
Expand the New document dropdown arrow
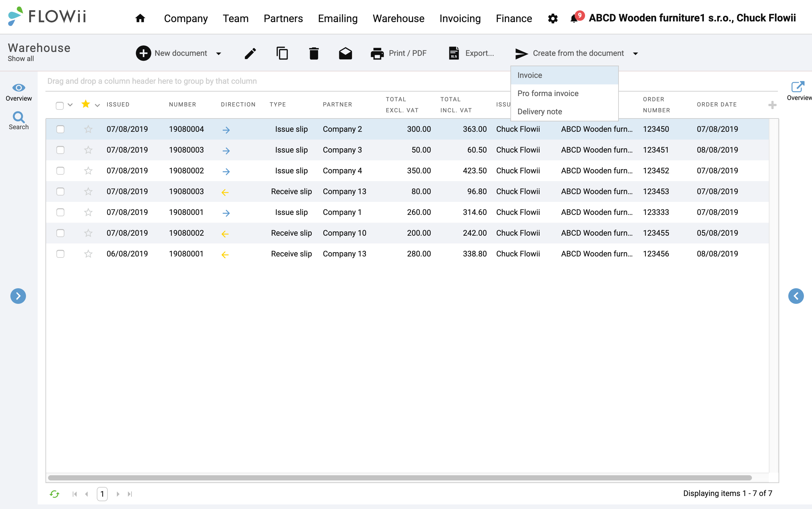click(x=219, y=54)
